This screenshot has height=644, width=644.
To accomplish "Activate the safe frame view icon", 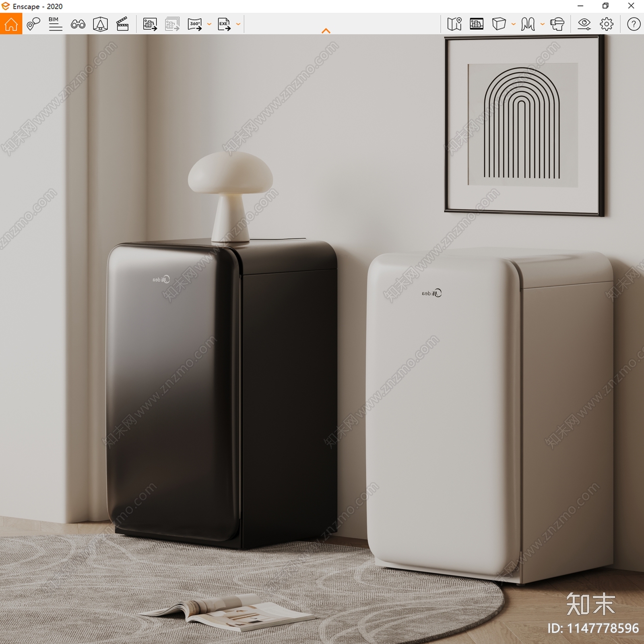I will coord(100,24).
